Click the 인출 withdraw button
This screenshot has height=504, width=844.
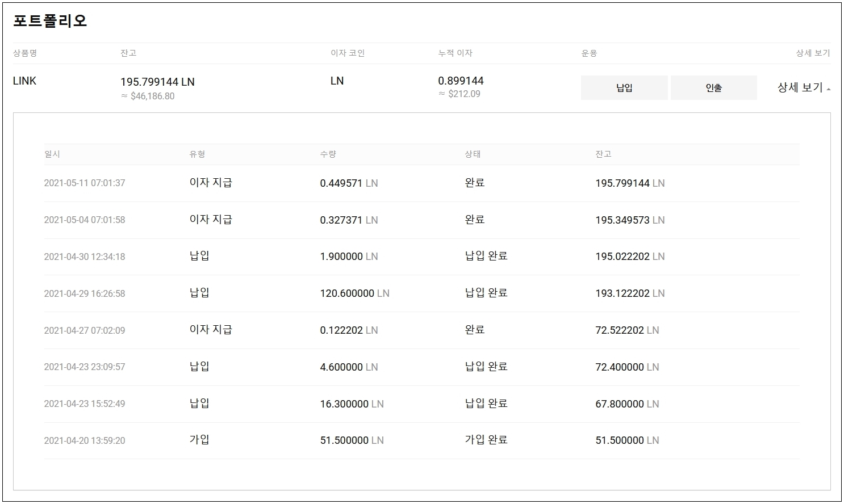[714, 87]
